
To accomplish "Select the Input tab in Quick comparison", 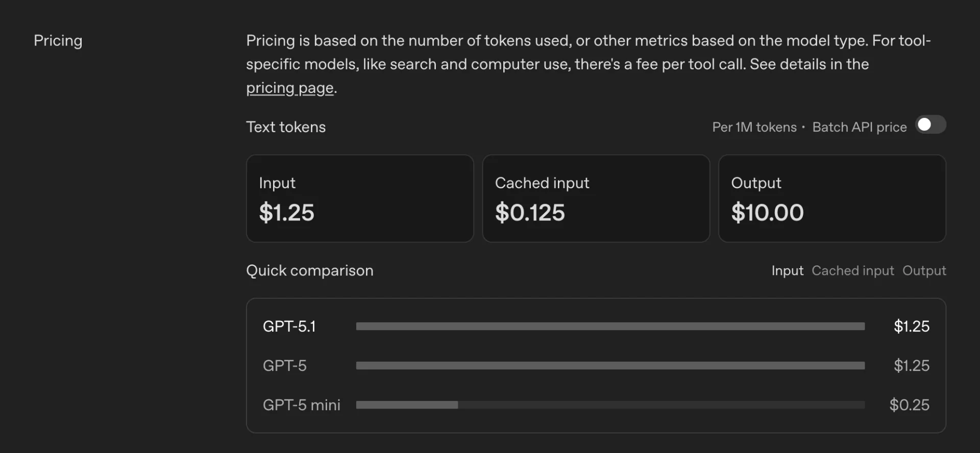I will [787, 271].
